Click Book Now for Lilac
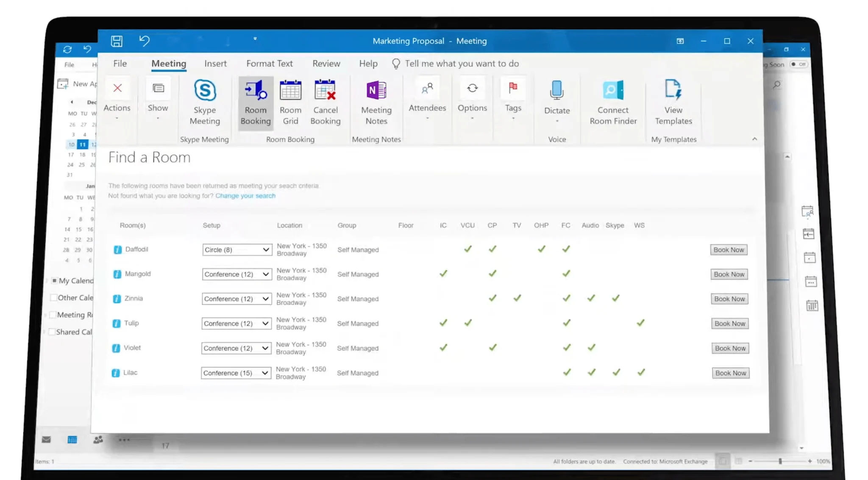Image resolution: width=868 pixels, height=480 pixels. [731, 373]
